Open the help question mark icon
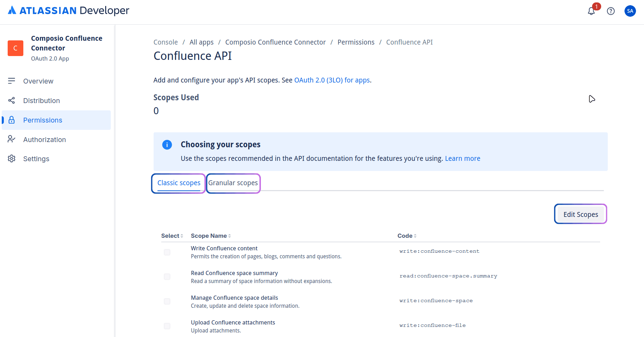Image resolution: width=644 pixels, height=337 pixels. pos(611,11)
